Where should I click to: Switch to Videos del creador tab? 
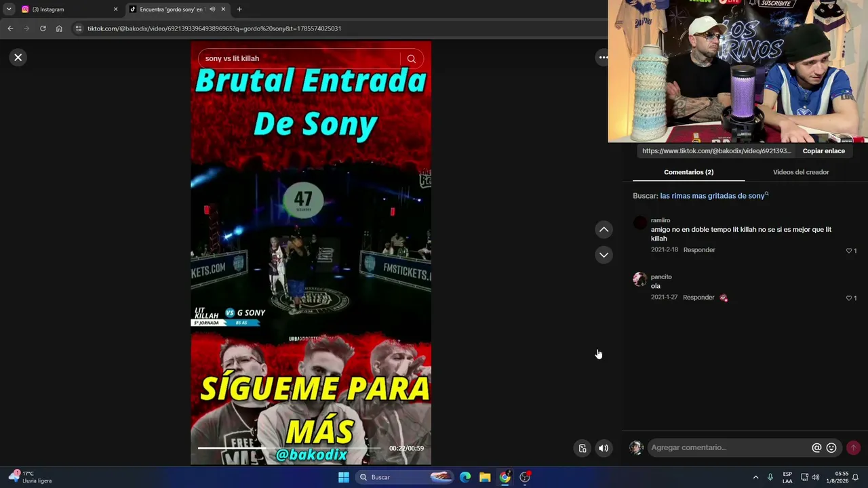click(x=801, y=172)
